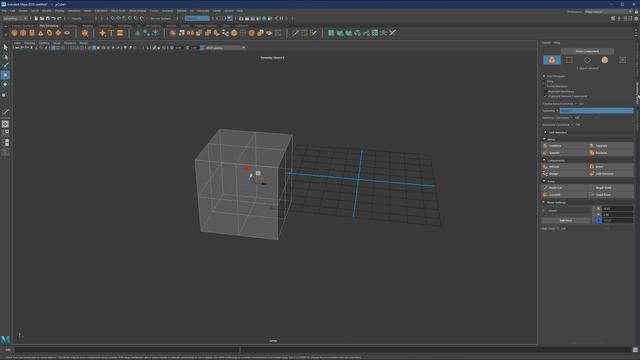The height and width of the screenshot is (360, 640).
Task: Choose the Lasso Select tool in toolbox
Action: pos(5,57)
